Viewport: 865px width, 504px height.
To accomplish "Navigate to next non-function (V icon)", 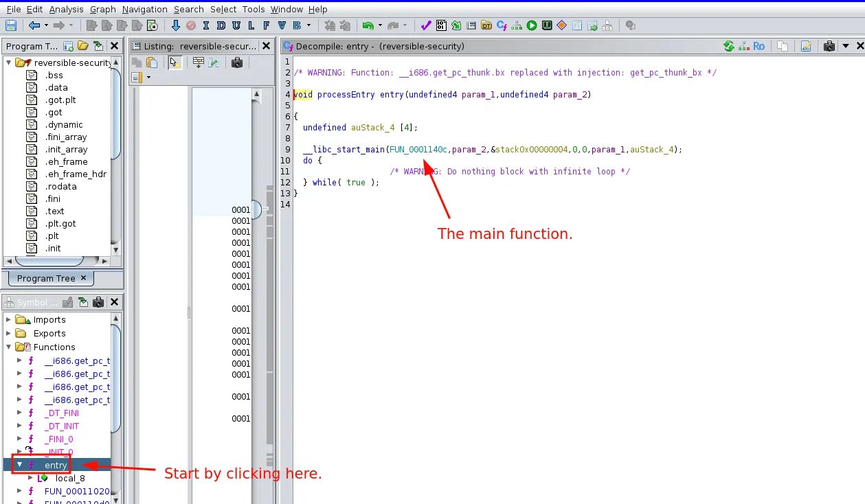I will 282,25.
